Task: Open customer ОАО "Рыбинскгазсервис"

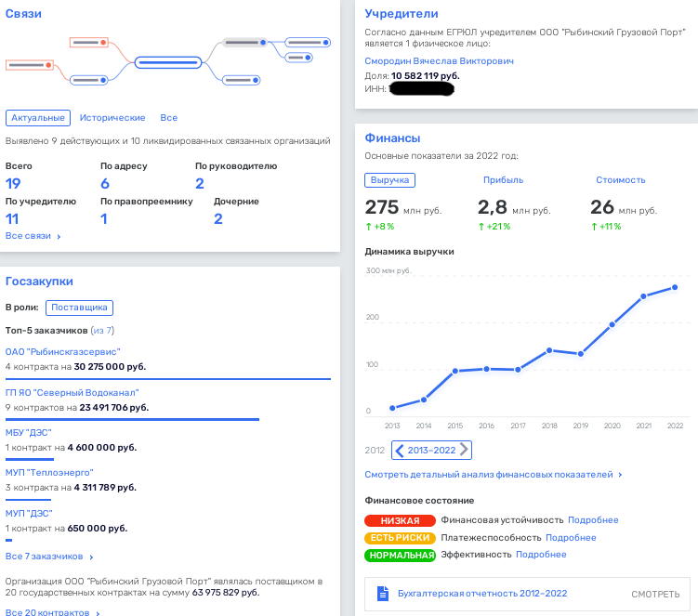Action: click(x=63, y=351)
